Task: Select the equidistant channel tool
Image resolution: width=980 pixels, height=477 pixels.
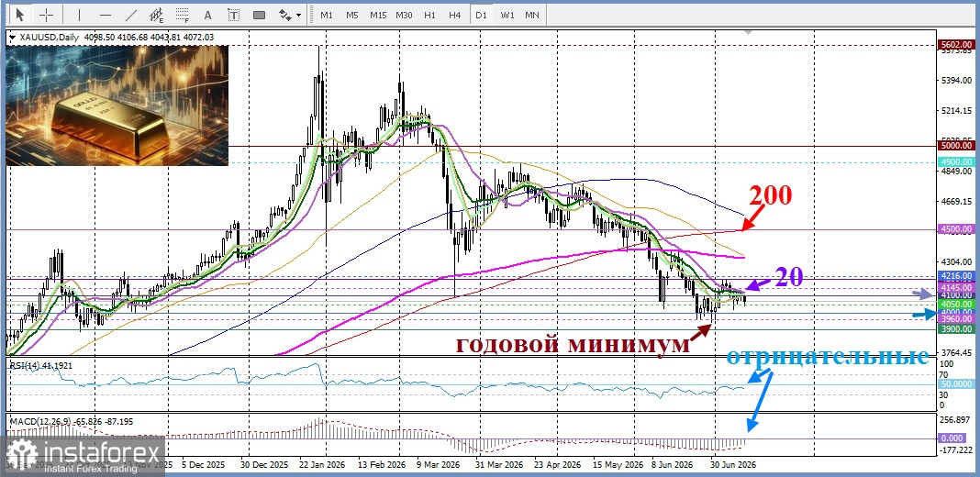Action: (x=156, y=15)
